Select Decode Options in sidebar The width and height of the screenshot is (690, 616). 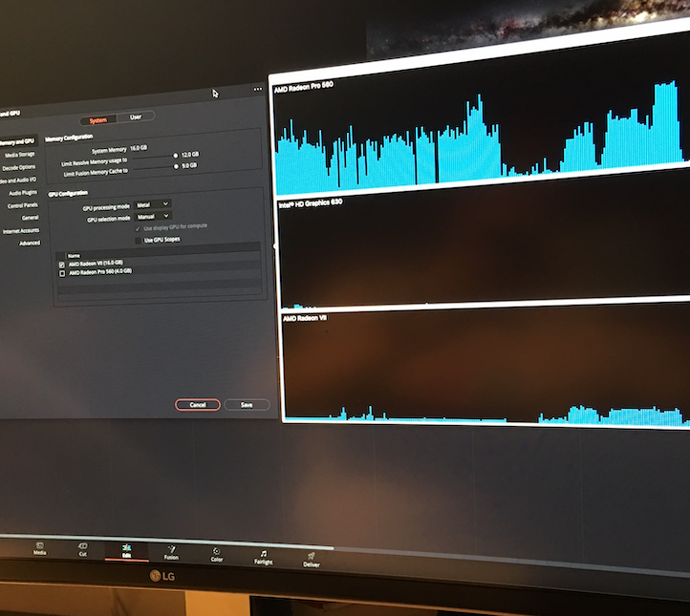pos(18,167)
